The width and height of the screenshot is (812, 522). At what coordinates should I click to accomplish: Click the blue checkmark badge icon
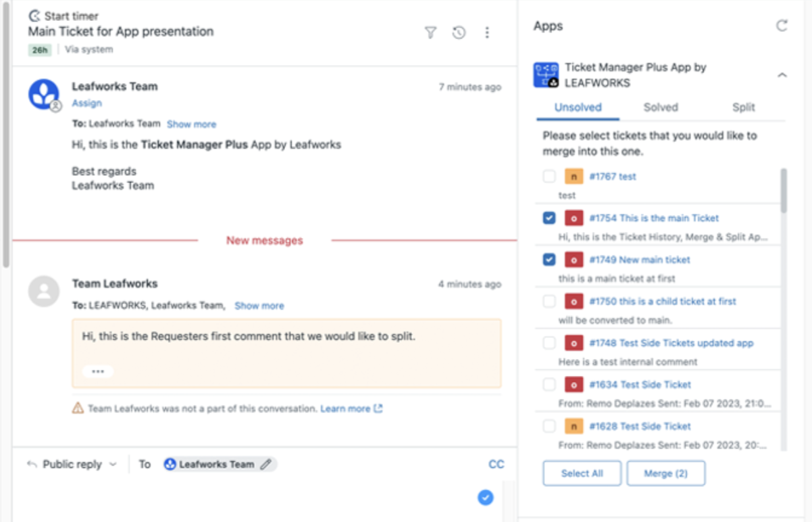[x=486, y=498]
